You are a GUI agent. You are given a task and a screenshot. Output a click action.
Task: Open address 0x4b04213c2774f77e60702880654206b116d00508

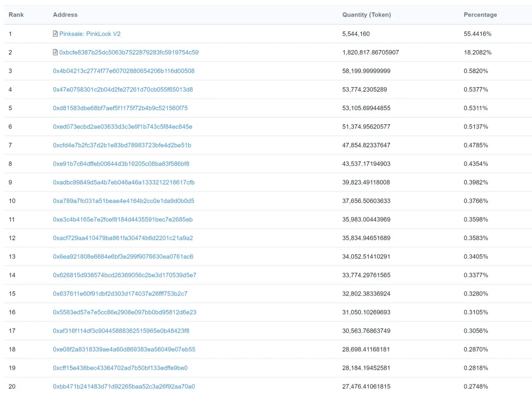pyautogui.click(x=124, y=71)
